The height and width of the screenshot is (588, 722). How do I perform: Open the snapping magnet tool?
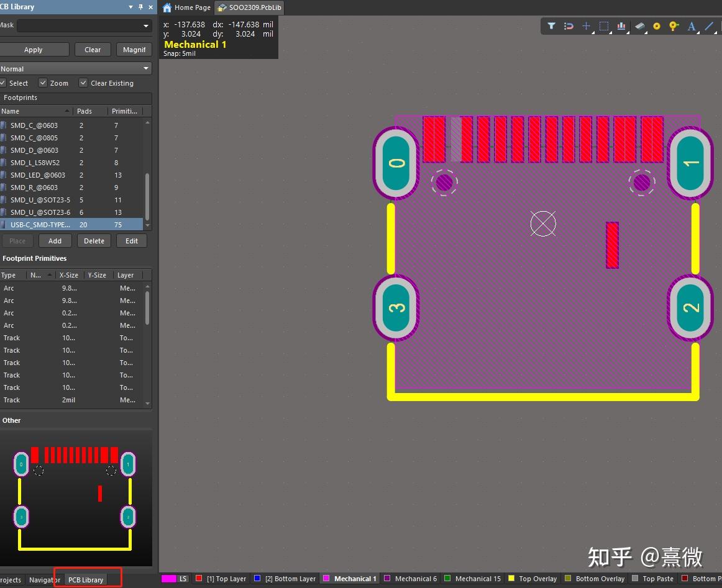pos(569,26)
